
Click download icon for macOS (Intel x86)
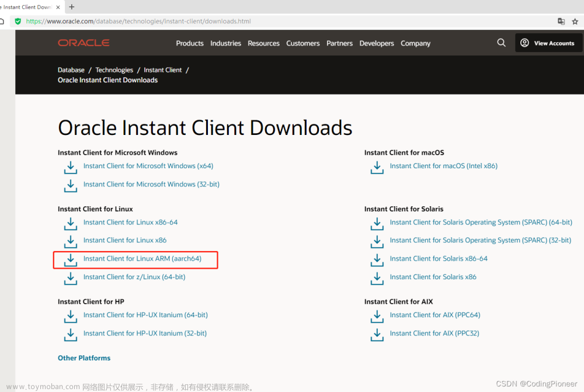[377, 167]
